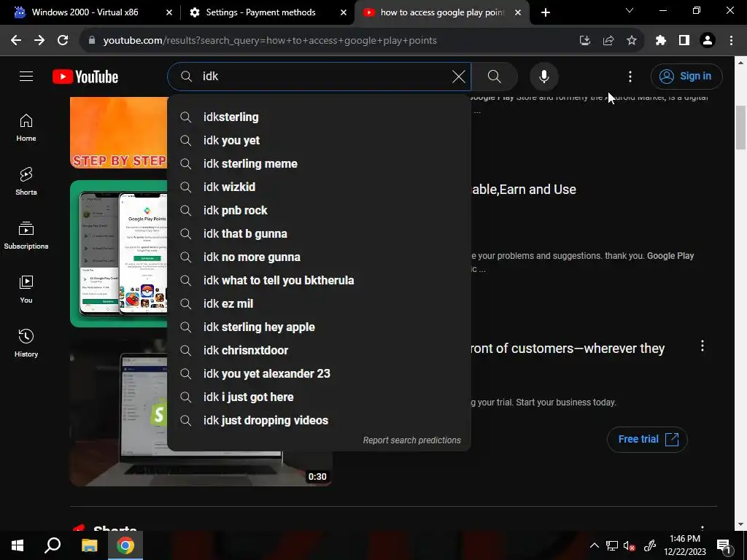Screen dimensions: 747x560
Task: Open the Google Play Points phones thumbnail
Action: click(x=119, y=254)
